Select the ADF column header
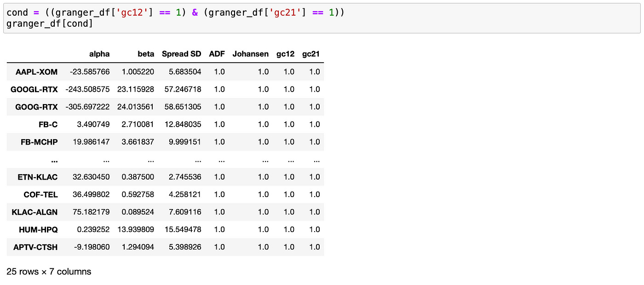 pos(217,54)
